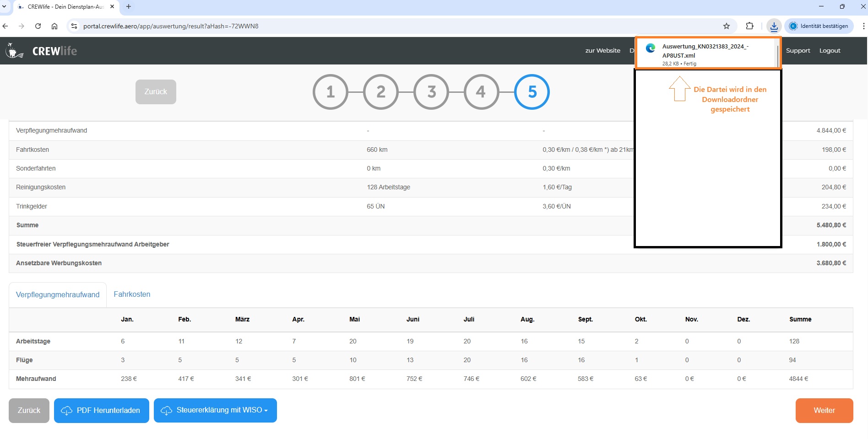Image resolution: width=868 pixels, height=439 pixels.
Task: Select the Flüge row label
Action: [24, 360]
